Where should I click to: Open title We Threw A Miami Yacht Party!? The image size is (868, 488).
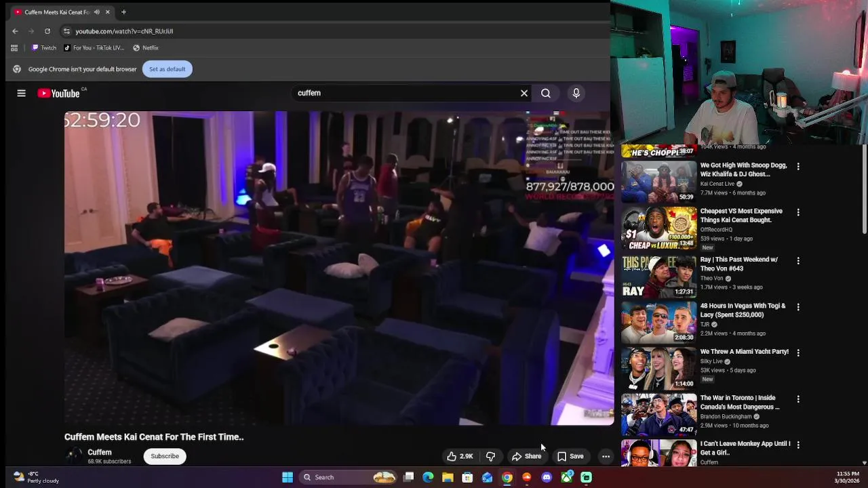(745, 352)
